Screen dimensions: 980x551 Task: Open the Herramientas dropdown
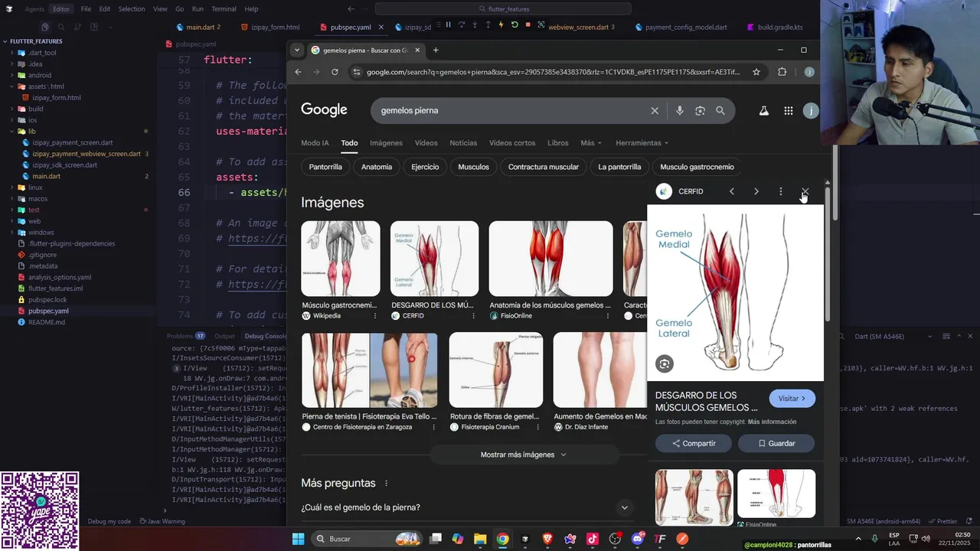[x=642, y=143]
